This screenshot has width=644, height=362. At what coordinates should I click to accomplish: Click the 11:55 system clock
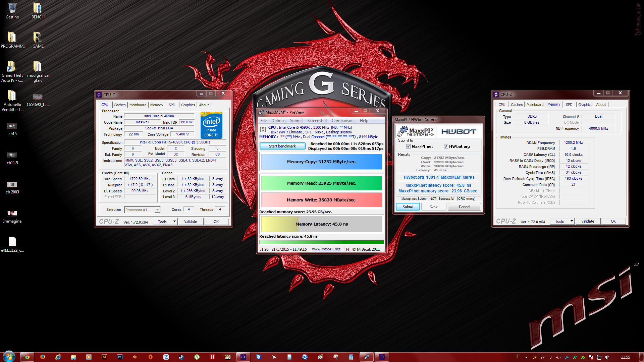[625, 357]
